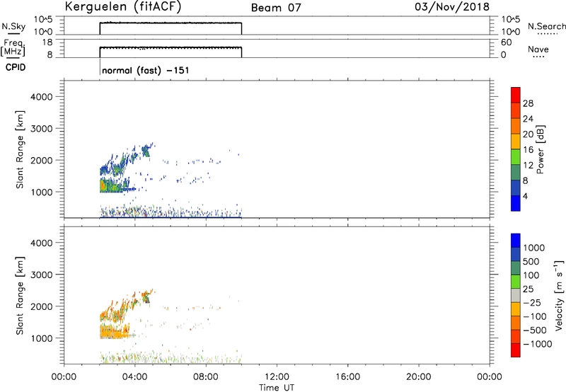The height and width of the screenshot is (392, 566).
Task: Click the '60' Nave axis tick label
Action: [x=506, y=42]
